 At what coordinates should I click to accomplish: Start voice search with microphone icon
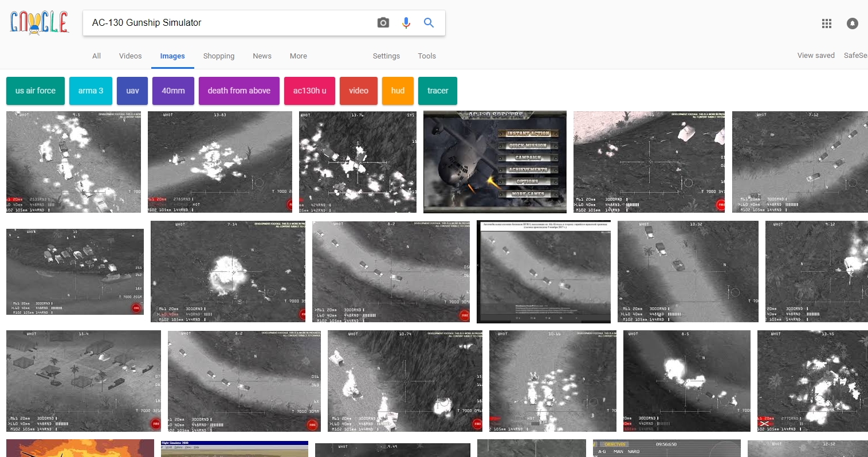[x=406, y=23]
